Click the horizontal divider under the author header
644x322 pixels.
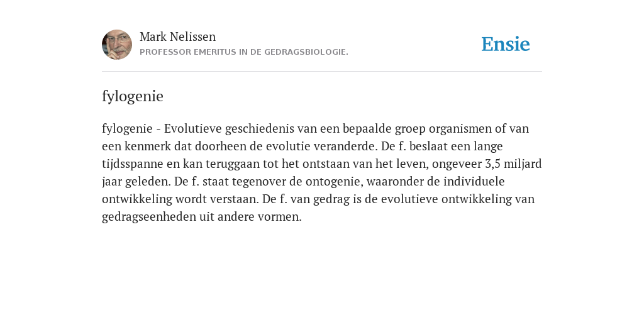coord(322,72)
